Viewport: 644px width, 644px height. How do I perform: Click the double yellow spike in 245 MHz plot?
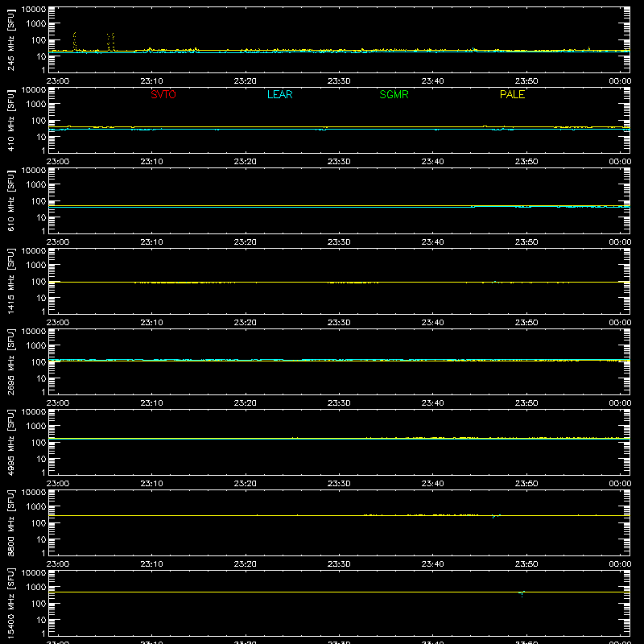(110, 42)
